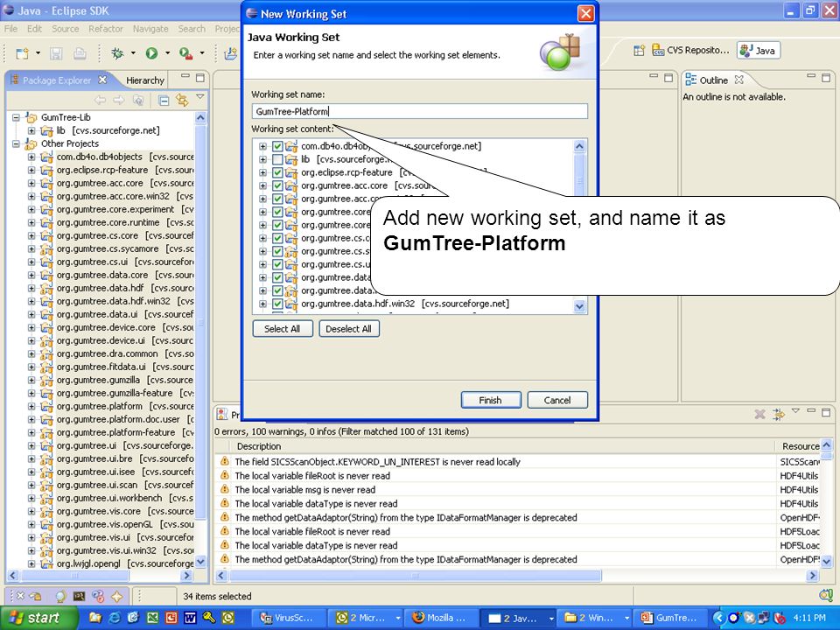
Task: Expand com.db4o.db4objects in working set content
Action: (262, 146)
